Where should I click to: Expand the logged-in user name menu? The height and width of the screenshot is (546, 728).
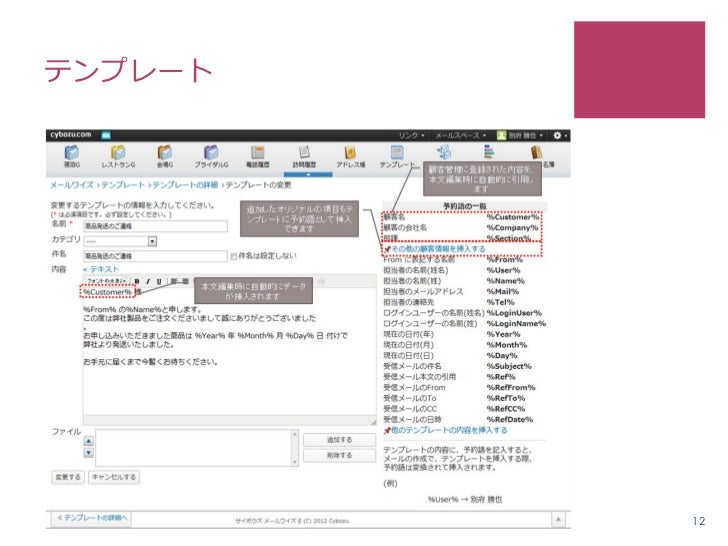click(526, 135)
